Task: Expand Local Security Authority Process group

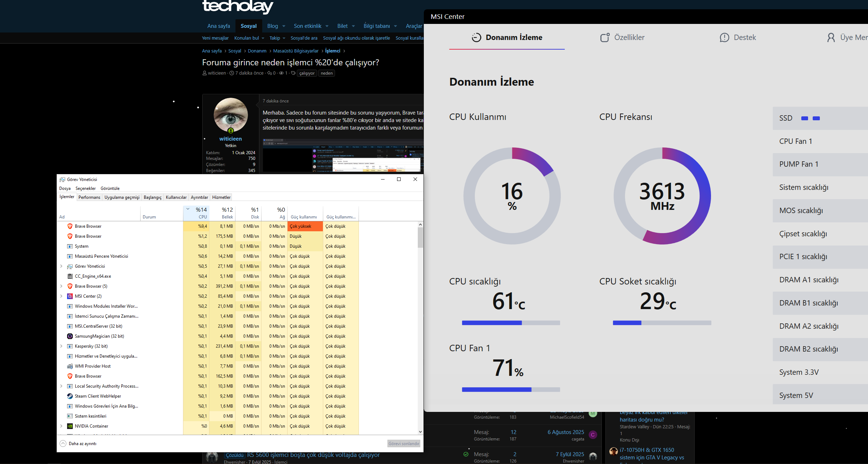Action: click(61, 386)
